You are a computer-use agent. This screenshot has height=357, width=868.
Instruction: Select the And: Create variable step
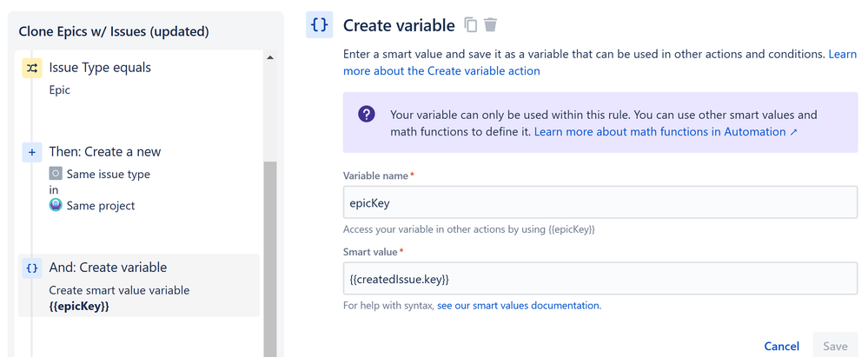point(108,268)
